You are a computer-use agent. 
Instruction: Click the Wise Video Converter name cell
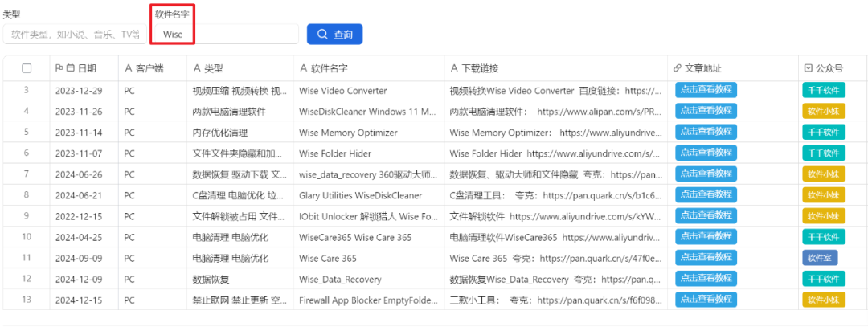pyautogui.click(x=369, y=90)
